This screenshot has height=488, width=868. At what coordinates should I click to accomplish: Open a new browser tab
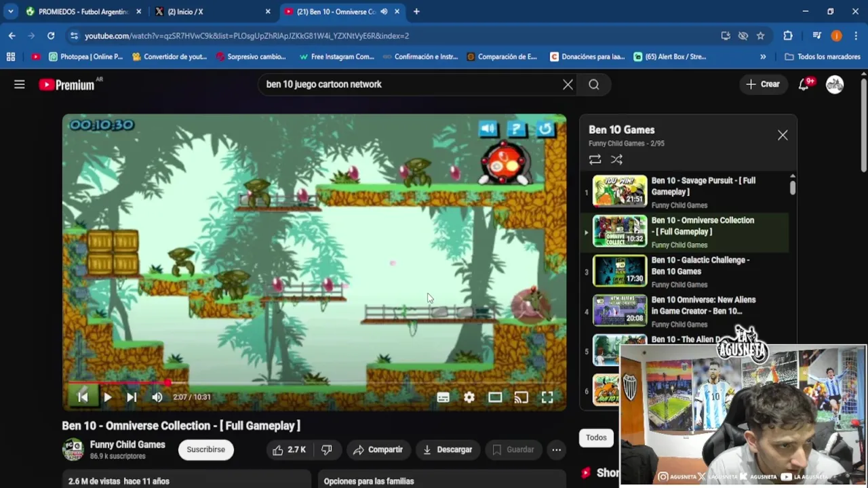416,12
